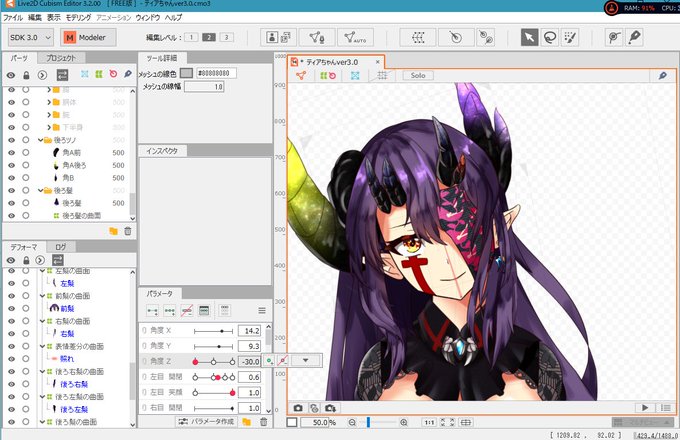Screen dimensions: 680x440
Task: Collapse the 前髪の曲面 deformer
Action: click(x=42, y=296)
